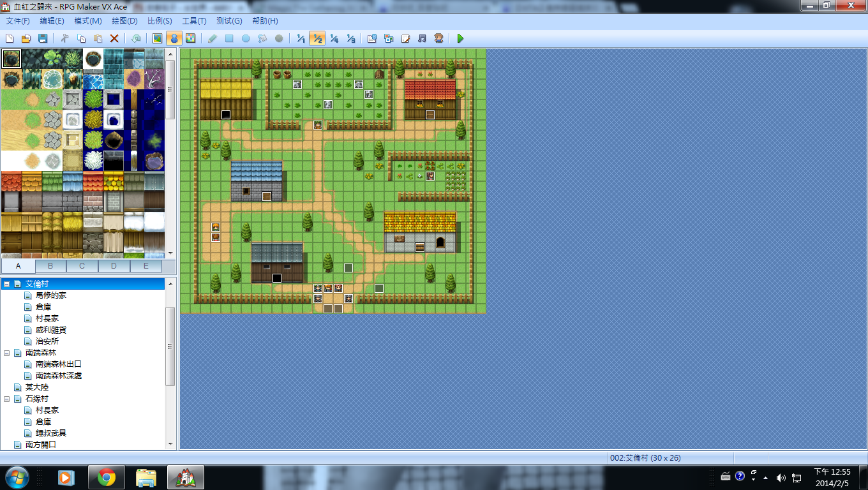
Task: Select the 馬修的家 map
Action: tap(51, 295)
